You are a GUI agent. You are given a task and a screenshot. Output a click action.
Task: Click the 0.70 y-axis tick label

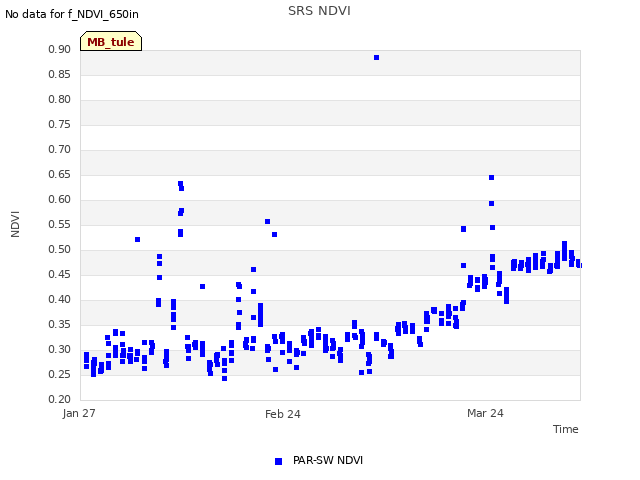click(x=60, y=149)
